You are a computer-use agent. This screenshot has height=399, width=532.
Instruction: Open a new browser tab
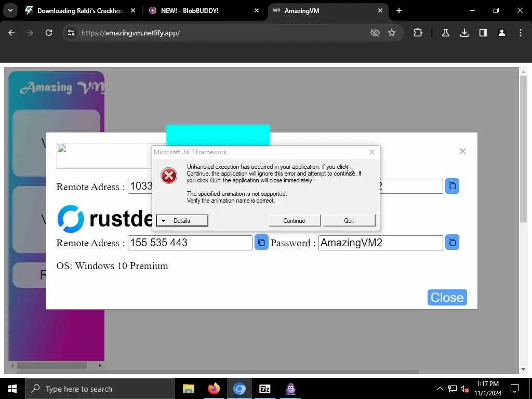(x=399, y=10)
